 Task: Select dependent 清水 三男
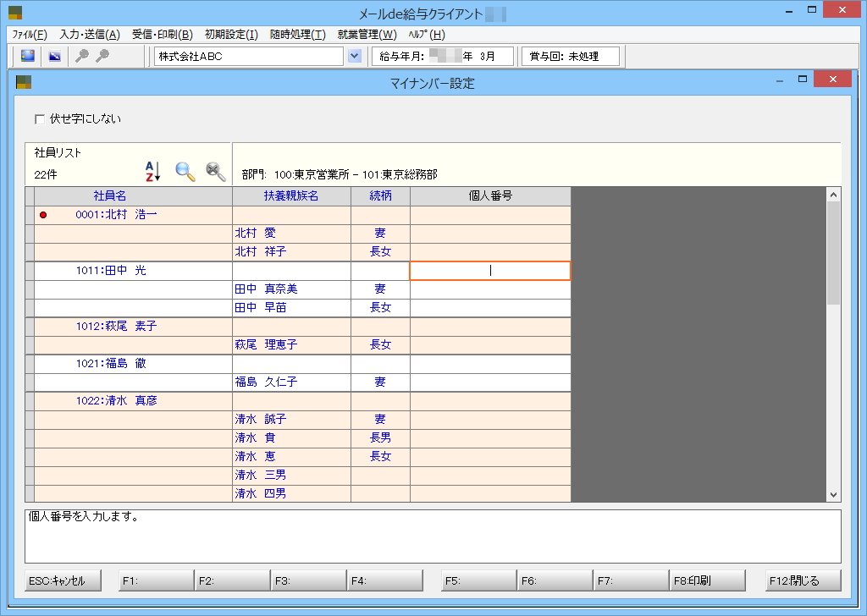pos(291,476)
